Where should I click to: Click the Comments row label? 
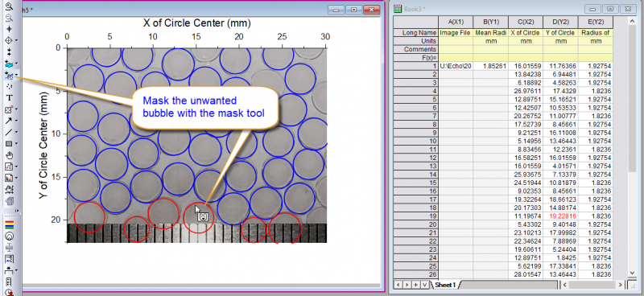pos(415,49)
